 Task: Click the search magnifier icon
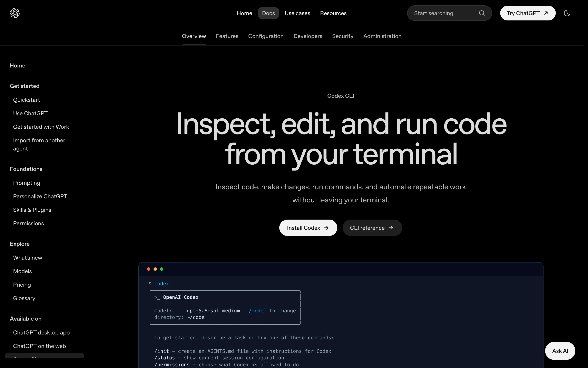click(482, 13)
